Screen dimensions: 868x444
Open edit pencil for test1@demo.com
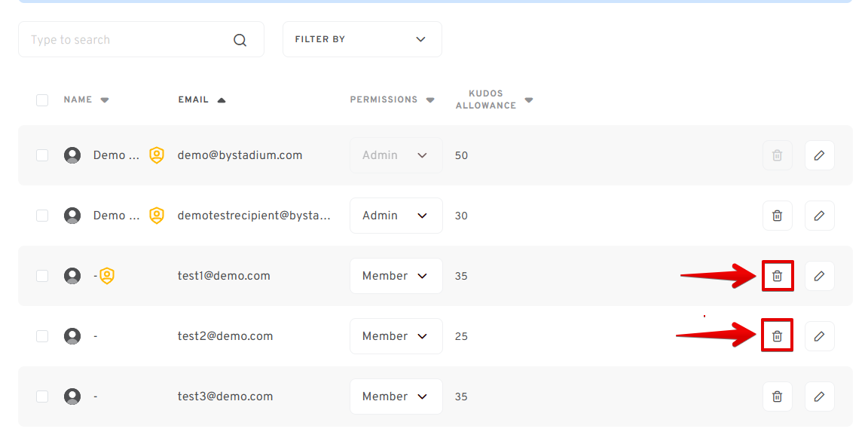pyautogui.click(x=819, y=276)
